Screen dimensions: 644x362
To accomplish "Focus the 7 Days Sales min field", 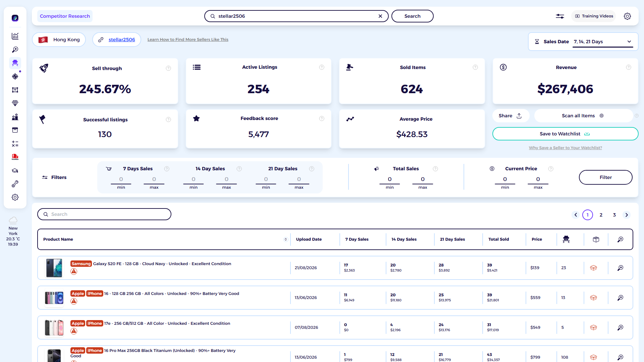I will click(x=121, y=179).
